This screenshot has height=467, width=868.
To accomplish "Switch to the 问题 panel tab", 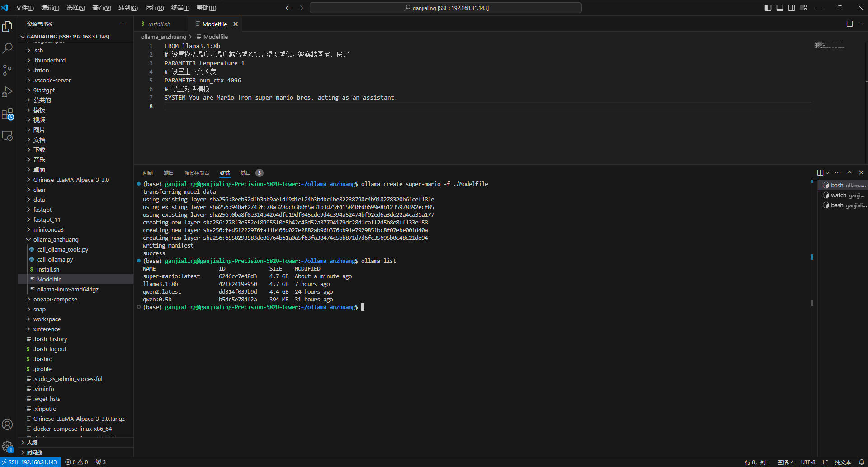I will pos(148,173).
